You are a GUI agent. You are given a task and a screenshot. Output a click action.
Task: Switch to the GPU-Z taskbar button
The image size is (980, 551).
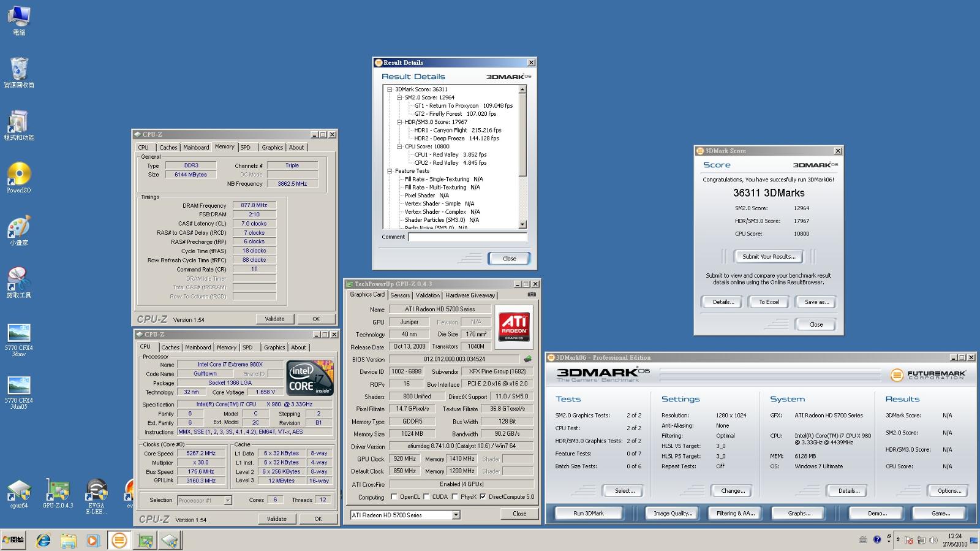pos(145,541)
